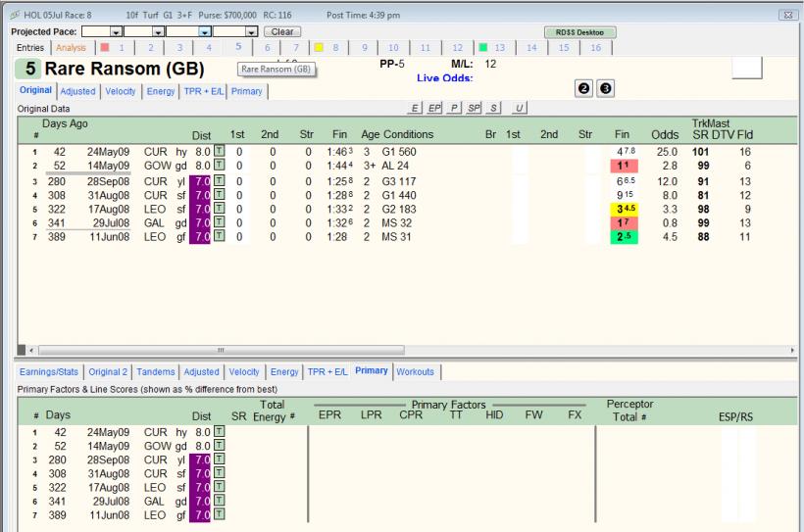Click the SP running style filter button

click(474, 108)
